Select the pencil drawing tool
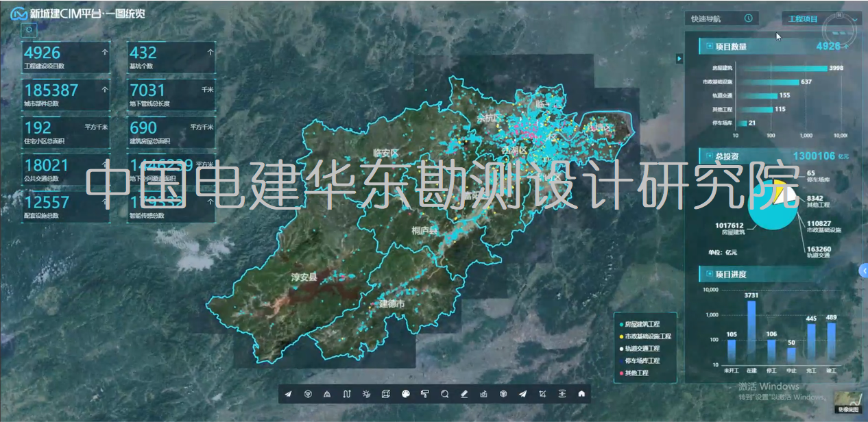This screenshot has height=422, width=868. (464, 394)
